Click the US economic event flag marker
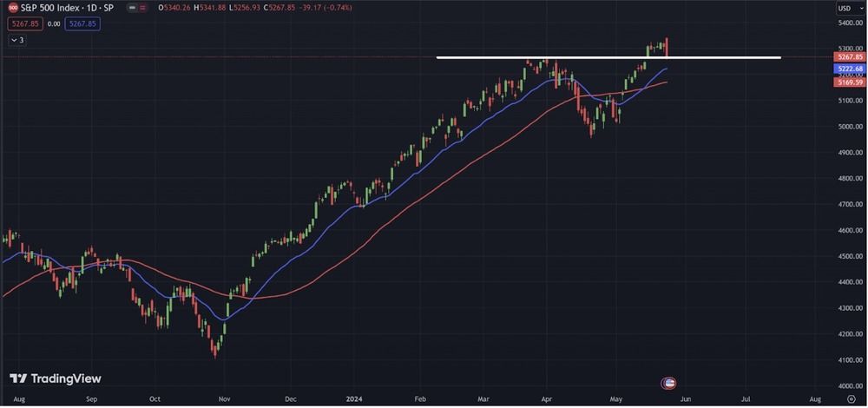The width and height of the screenshot is (868, 408). [668, 383]
